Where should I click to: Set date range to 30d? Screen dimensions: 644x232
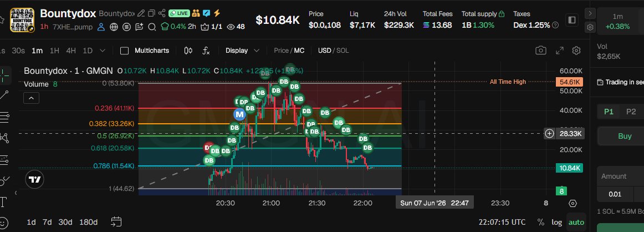tap(65, 222)
